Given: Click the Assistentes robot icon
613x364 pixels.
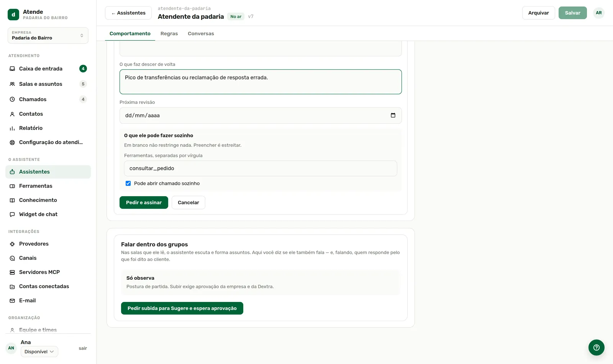Looking at the screenshot, I should 12,172.
